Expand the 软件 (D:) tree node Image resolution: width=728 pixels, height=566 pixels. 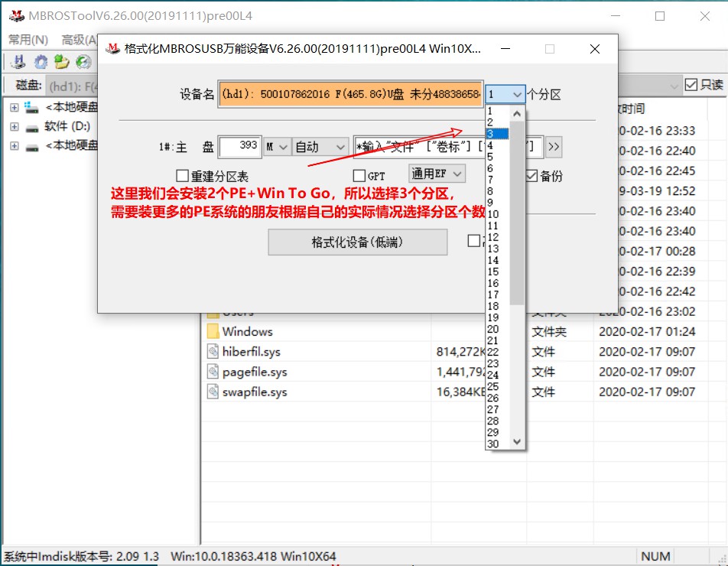pos(14,127)
